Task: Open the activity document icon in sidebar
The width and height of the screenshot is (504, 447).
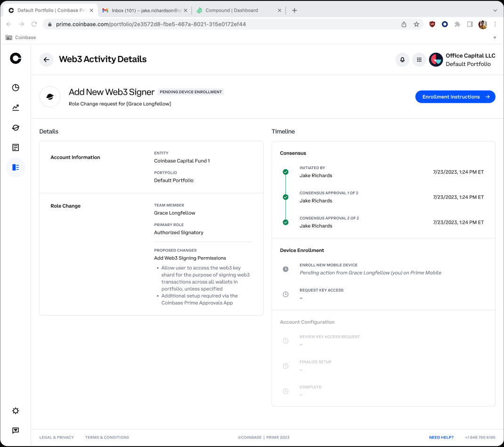Action: pyautogui.click(x=16, y=147)
